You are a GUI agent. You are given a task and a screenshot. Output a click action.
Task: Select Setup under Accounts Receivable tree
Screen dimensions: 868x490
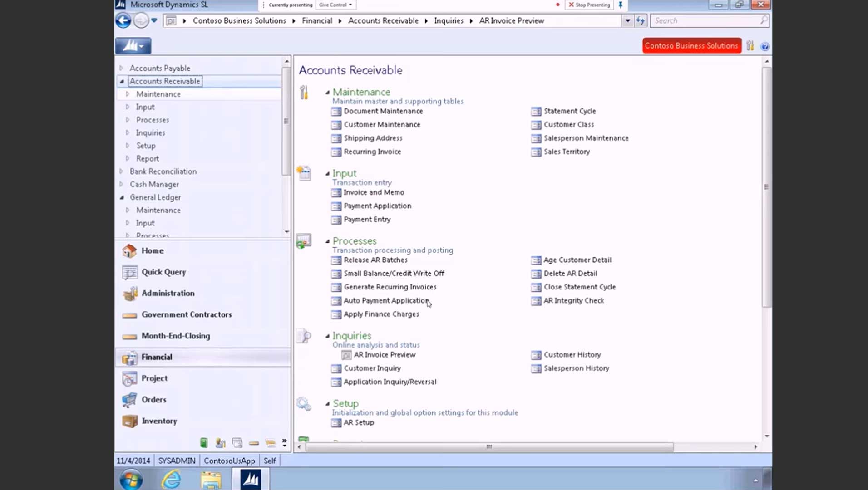tap(146, 146)
